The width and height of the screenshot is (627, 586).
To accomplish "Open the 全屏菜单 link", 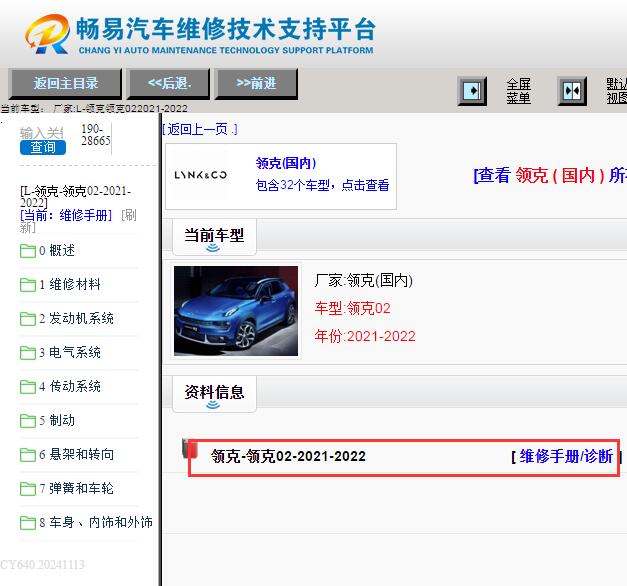I will click(x=518, y=91).
